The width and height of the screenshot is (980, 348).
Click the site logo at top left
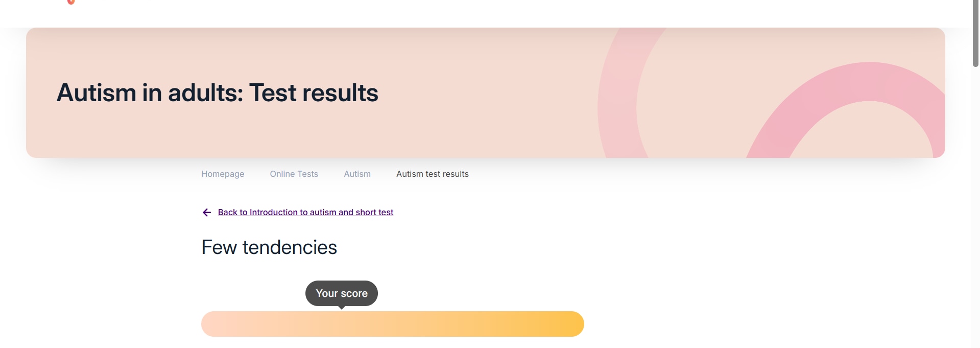[x=71, y=2]
